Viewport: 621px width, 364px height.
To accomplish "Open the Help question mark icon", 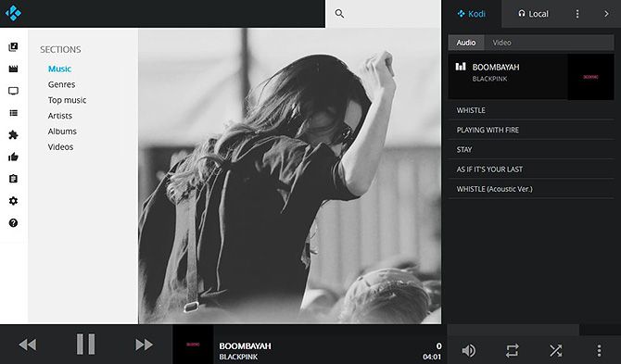I will coord(13,223).
